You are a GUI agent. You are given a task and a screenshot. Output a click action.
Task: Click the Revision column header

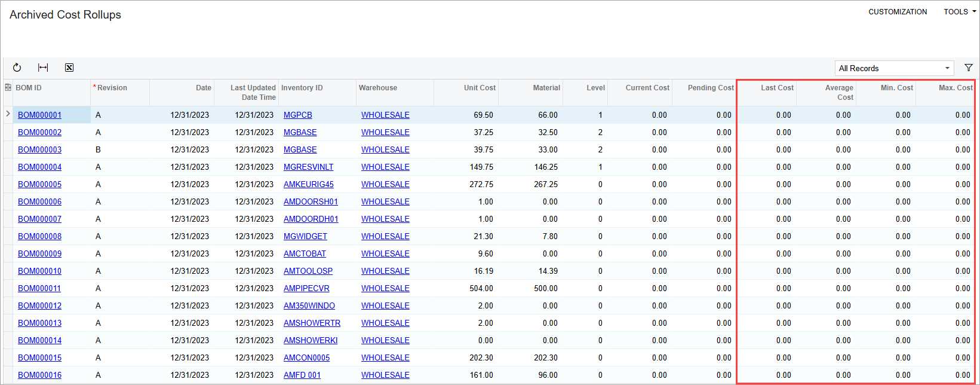pos(112,88)
